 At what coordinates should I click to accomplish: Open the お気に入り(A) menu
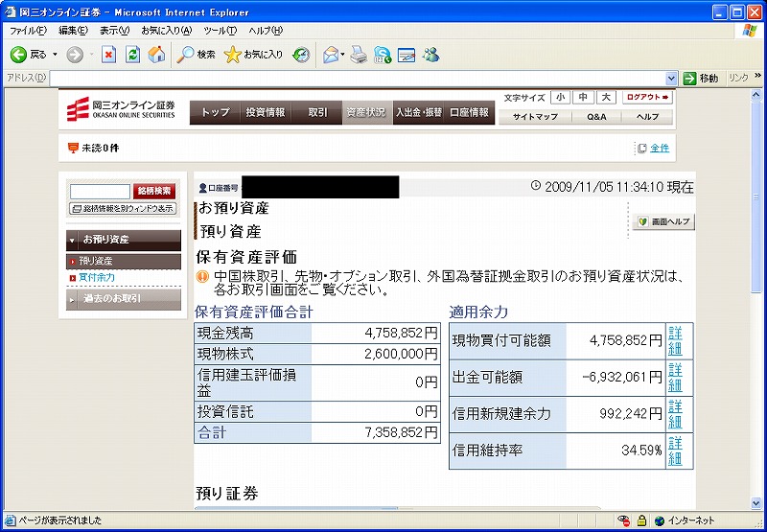point(167,31)
